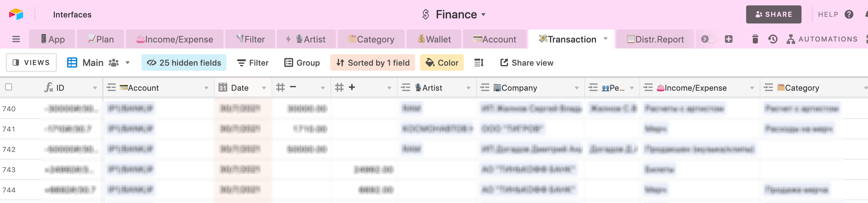Switch to the Income/Expense tab

click(x=174, y=39)
